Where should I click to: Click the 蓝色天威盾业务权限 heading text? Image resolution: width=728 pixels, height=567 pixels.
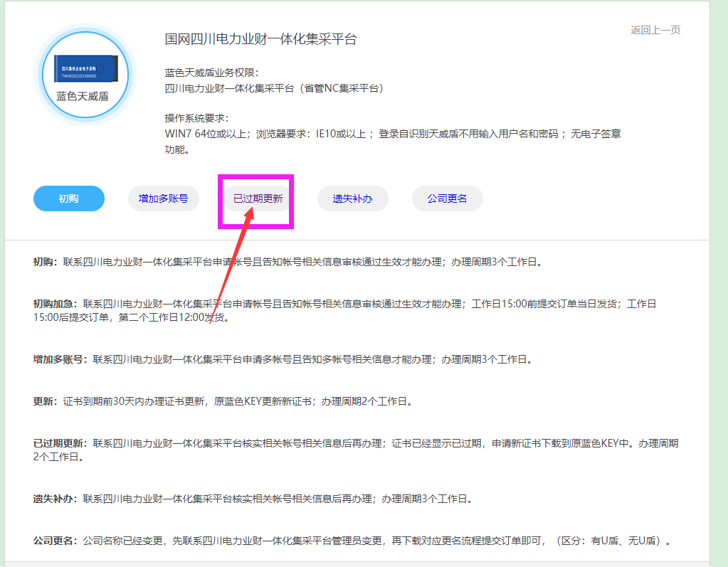[x=211, y=73]
